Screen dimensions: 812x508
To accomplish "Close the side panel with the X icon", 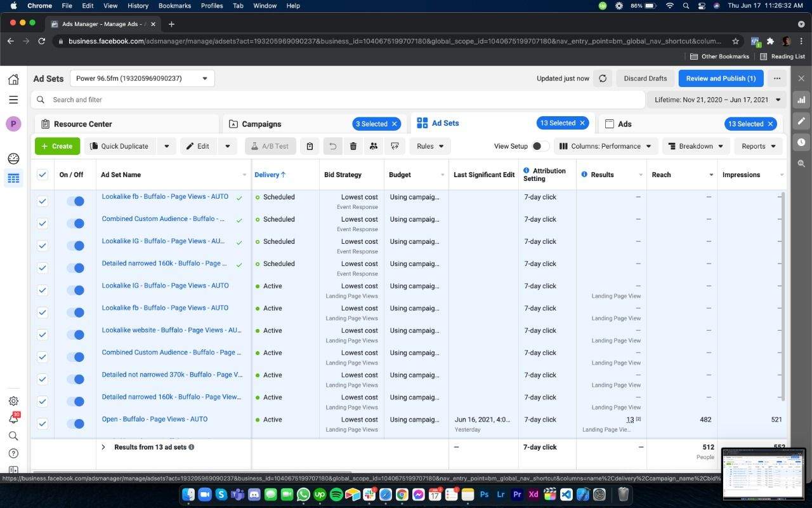I will click(x=801, y=79).
